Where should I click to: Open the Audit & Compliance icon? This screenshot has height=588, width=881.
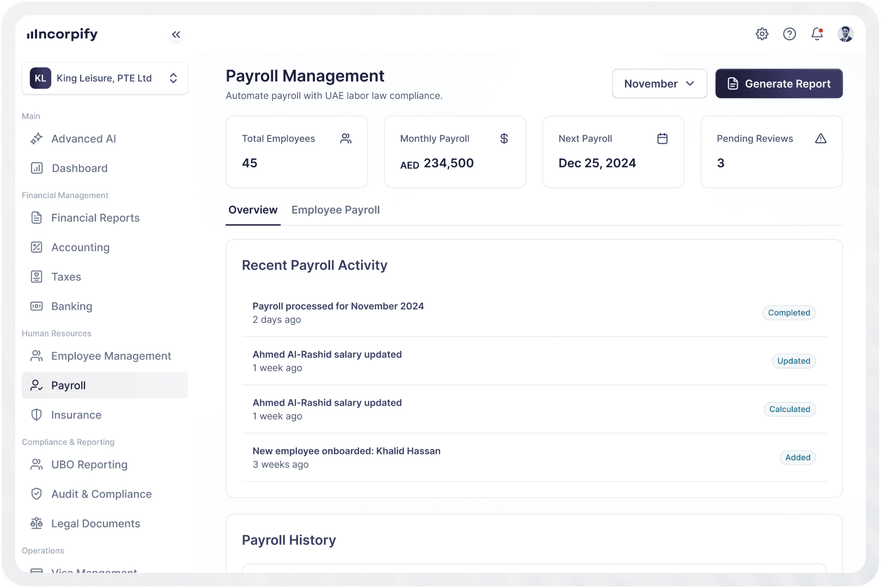pyautogui.click(x=36, y=494)
